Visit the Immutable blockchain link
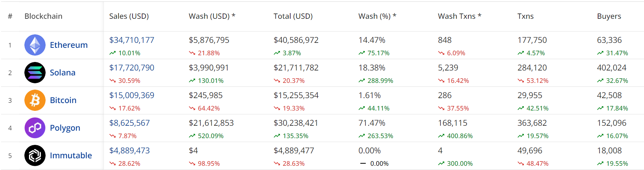This screenshot has height=170, width=644. 71,155
